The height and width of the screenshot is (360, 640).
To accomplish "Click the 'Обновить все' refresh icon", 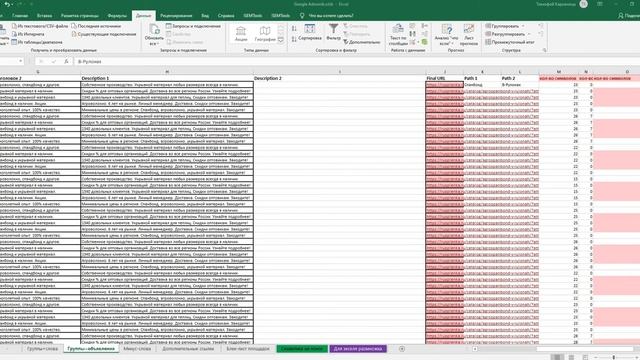I will pyautogui.click(x=154, y=29).
